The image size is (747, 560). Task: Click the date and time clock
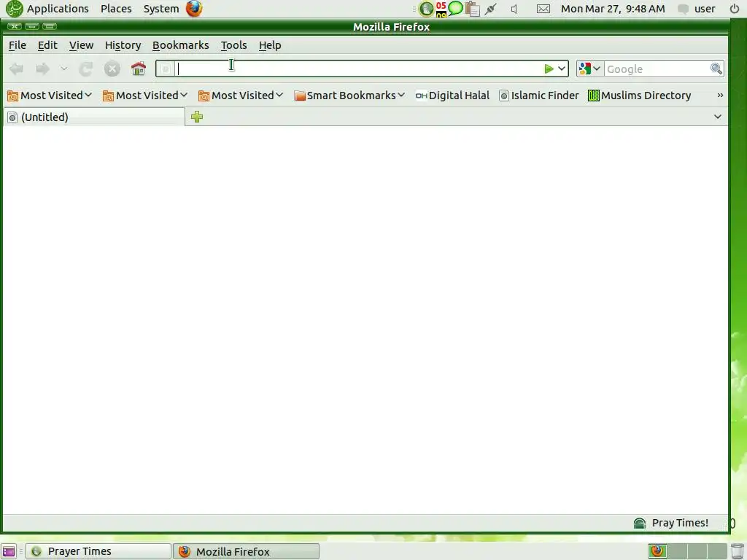pos(613,9)
